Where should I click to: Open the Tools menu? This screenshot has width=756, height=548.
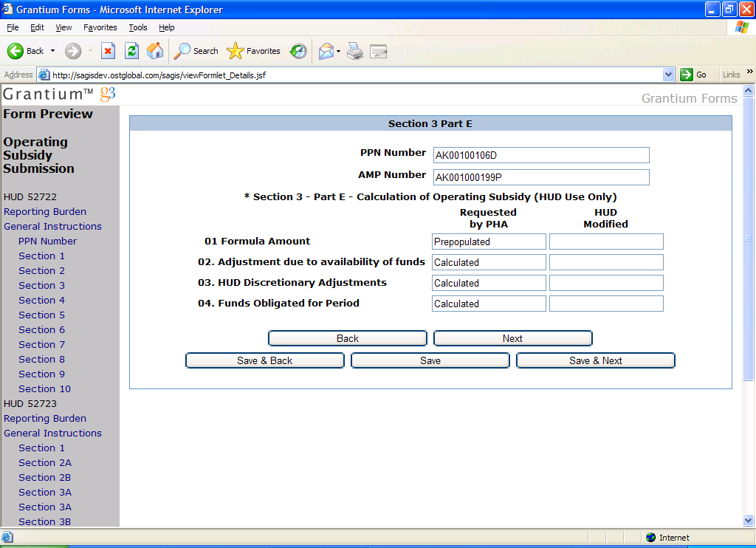[x=138, y=27]
